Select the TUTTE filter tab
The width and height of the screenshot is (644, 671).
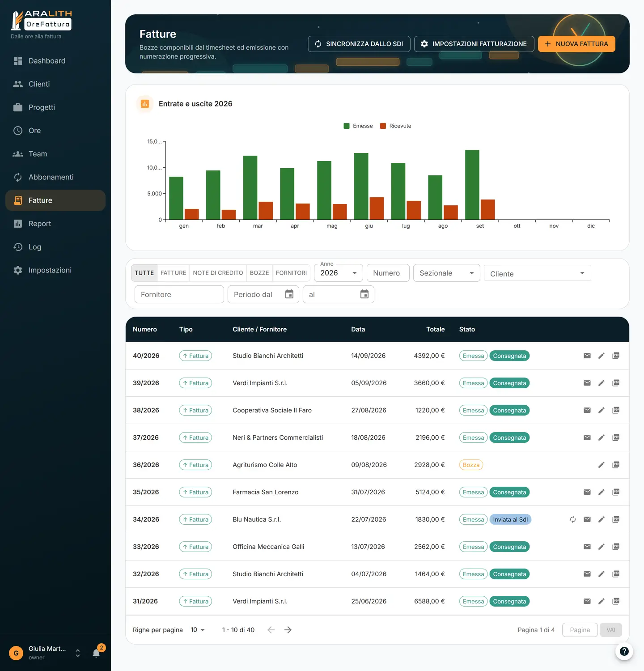(144, 273)
